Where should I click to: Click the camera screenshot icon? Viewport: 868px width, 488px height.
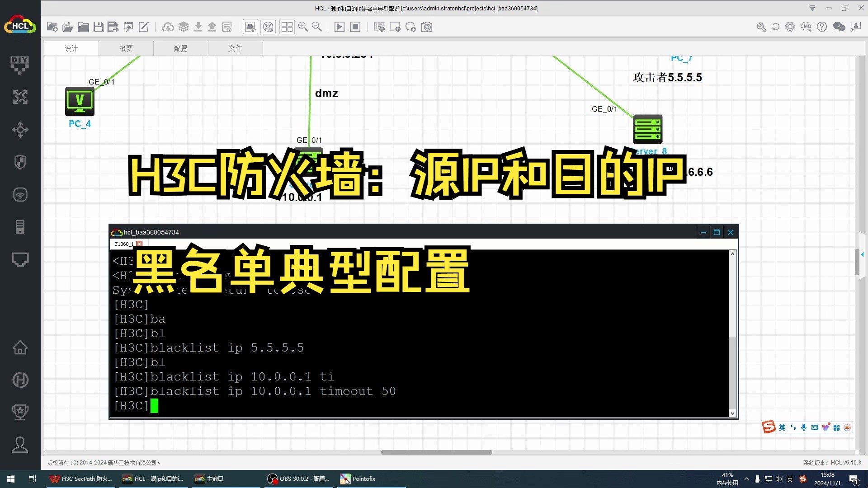[x=427, y=27]
